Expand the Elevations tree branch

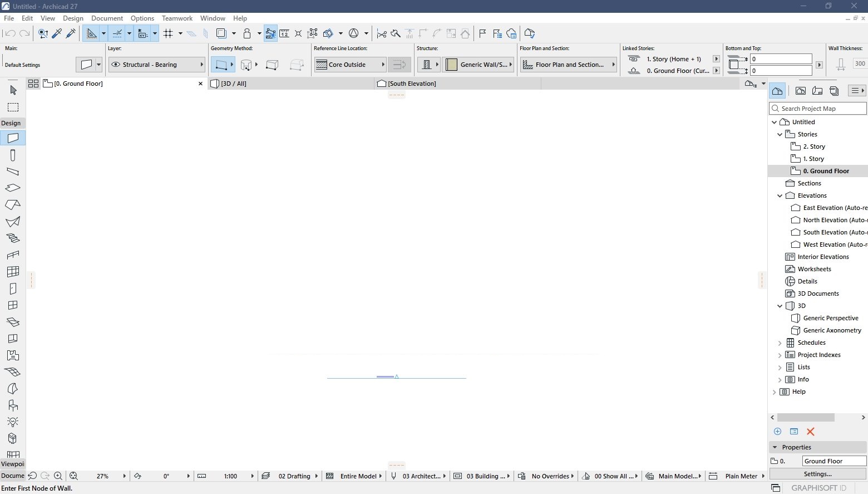tap(780, 195)
